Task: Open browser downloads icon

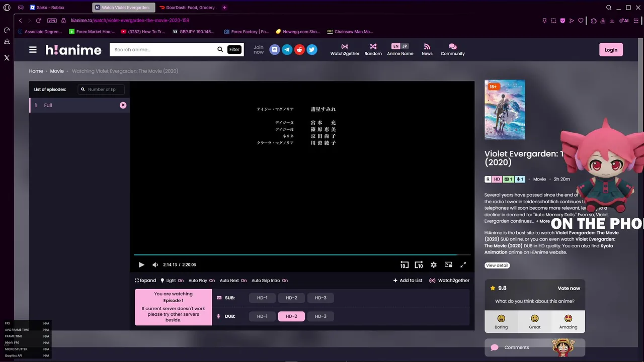Action: [x=612, y=21]
